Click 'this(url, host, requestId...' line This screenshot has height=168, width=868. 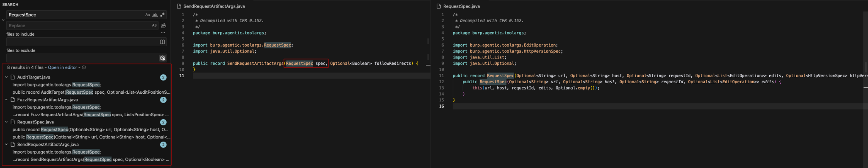(x=536, y=88)
